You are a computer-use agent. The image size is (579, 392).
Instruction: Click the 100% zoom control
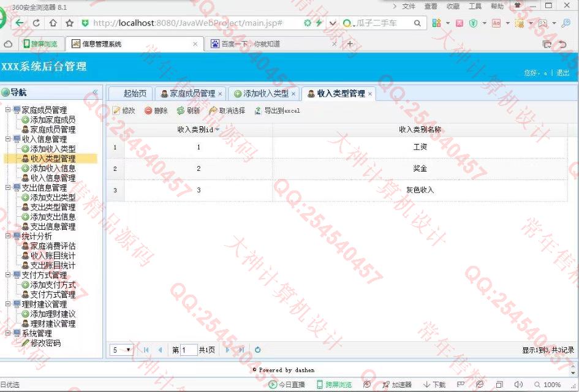548,385
